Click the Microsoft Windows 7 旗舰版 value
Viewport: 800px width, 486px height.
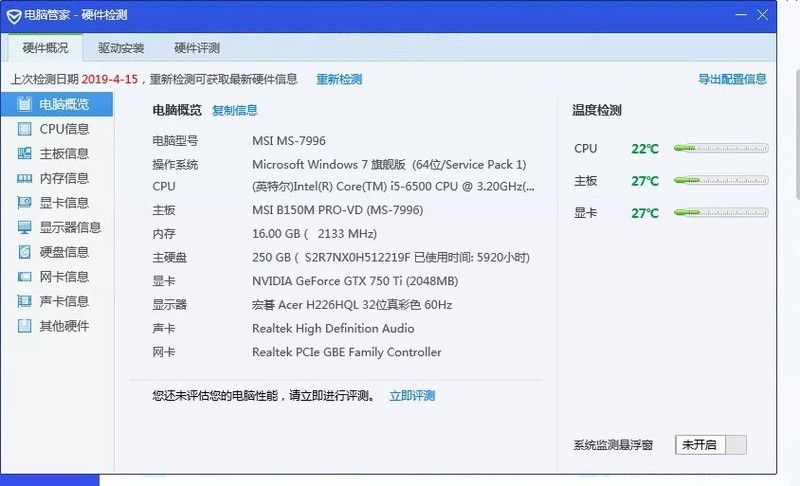[x=389, y=165]
